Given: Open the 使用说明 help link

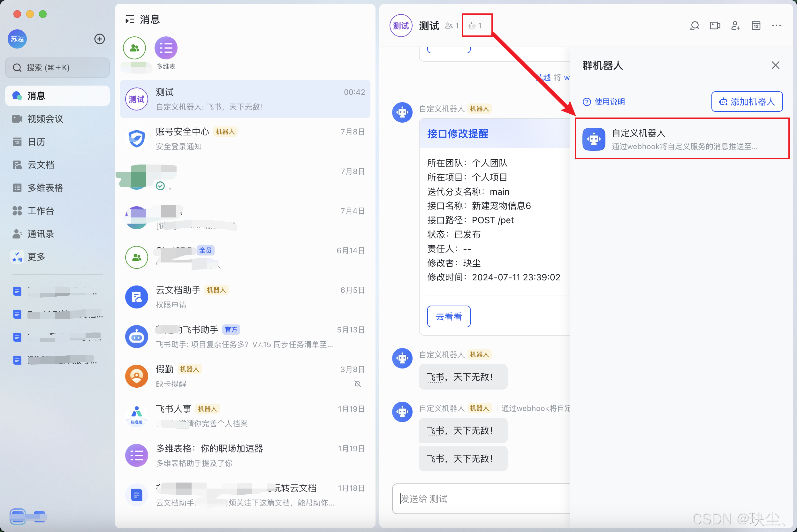Looking at the screenshot, I should (x=604, y=102).
